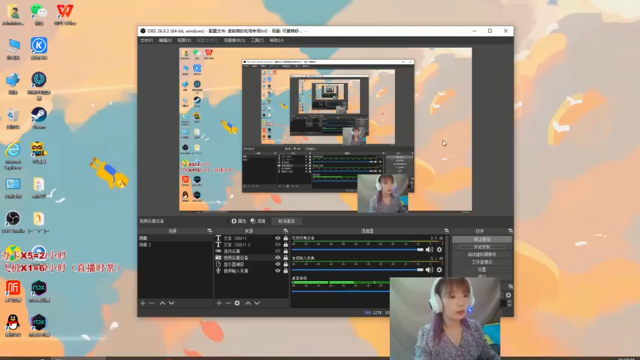This screenshot has width=640, height=360.
Task: Open gear menu of 音频输入采集 mixer track
Action: tap(439, 269)
